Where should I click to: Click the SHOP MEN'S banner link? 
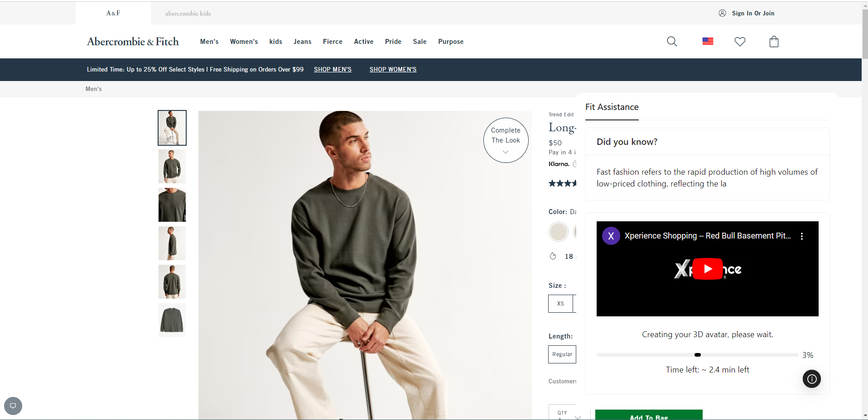tap(333, 69)
